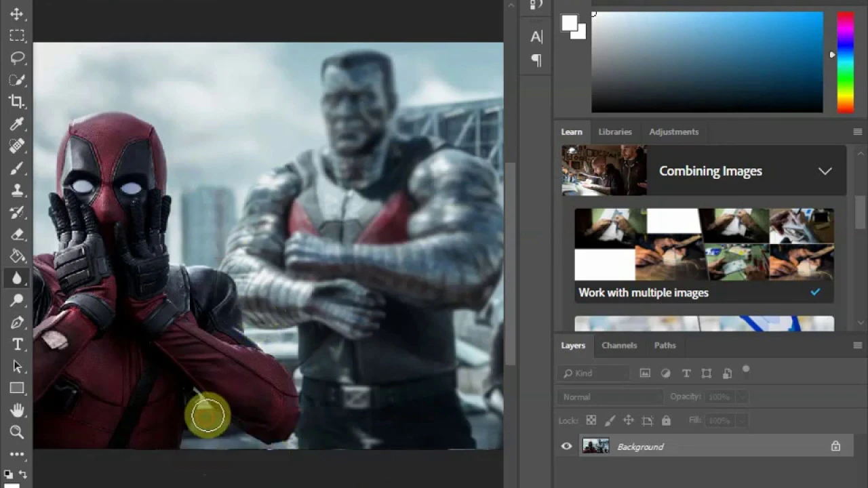The width and height of the screenshot is (868, 488).
Task: Open the Kind filter dropdown
Action: 594,373
